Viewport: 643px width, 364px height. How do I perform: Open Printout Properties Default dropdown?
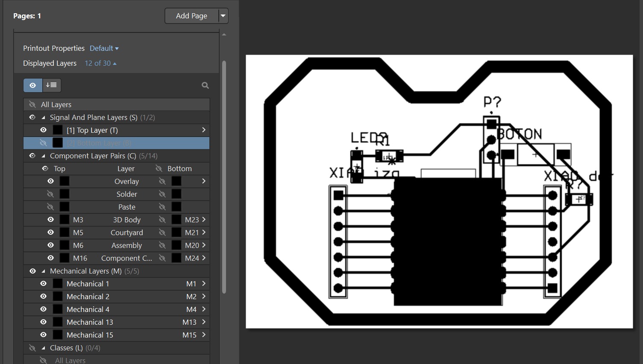pos(104,48)
